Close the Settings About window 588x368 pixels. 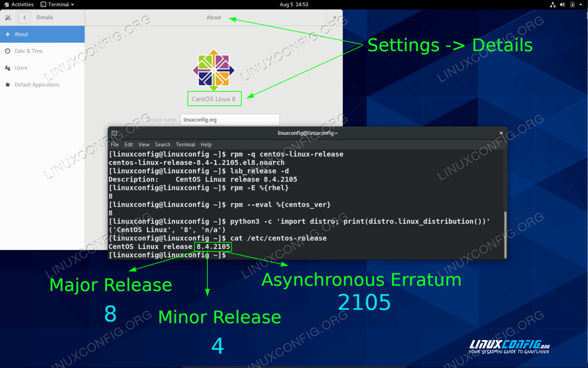click(x=335, y=18)
